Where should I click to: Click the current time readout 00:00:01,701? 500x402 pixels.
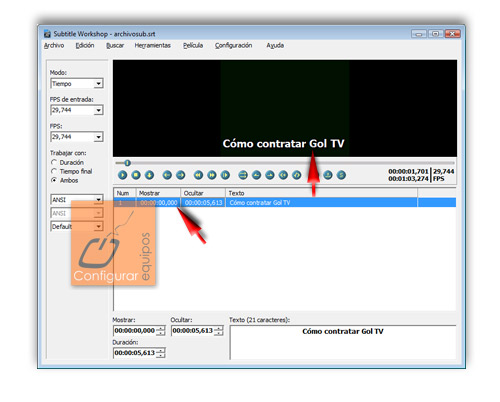click(x=408, y=171)
